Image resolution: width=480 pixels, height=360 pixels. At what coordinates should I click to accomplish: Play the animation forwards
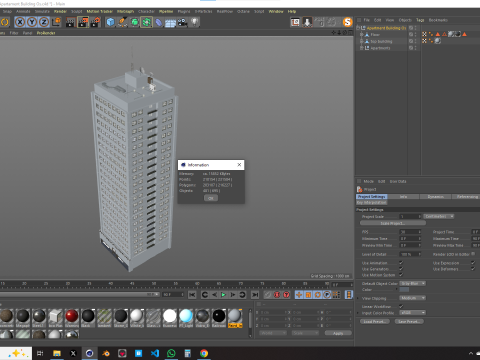[224, 295]
